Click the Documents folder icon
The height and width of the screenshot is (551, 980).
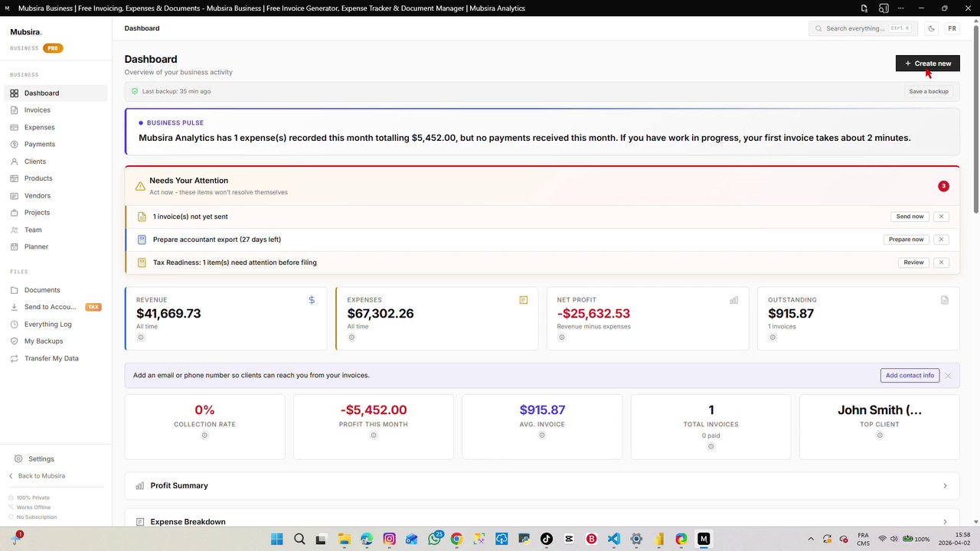pos(15,290)
